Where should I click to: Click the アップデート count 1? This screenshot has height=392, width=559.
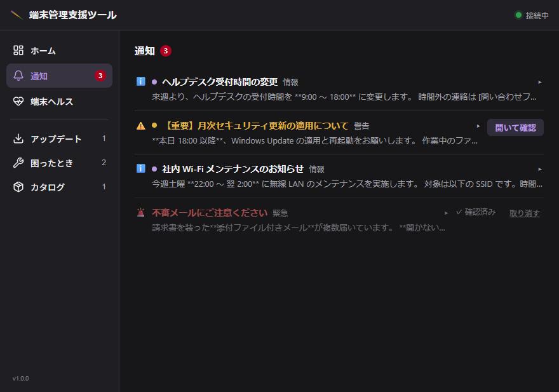(104, 139)
